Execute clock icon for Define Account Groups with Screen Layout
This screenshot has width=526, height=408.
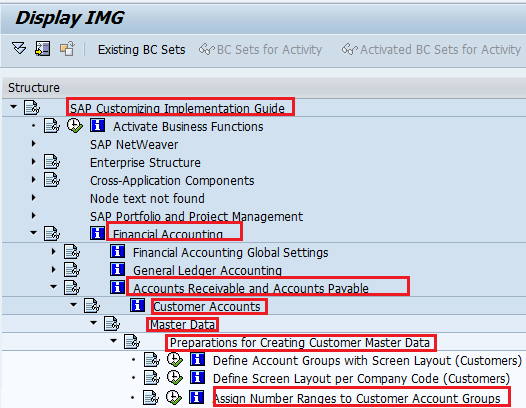click(x=175, y=360)
